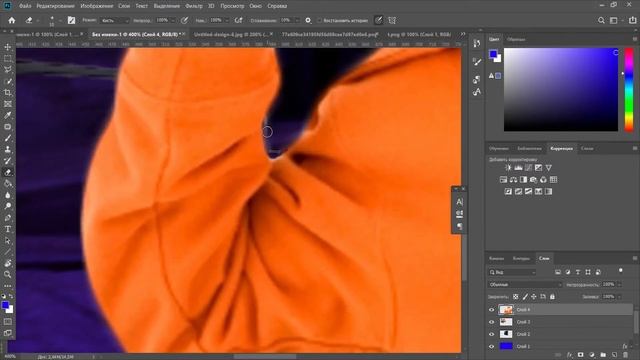Viewport: 640px width, 360px height.
Task: Add a layer mask
Action: 580,355
